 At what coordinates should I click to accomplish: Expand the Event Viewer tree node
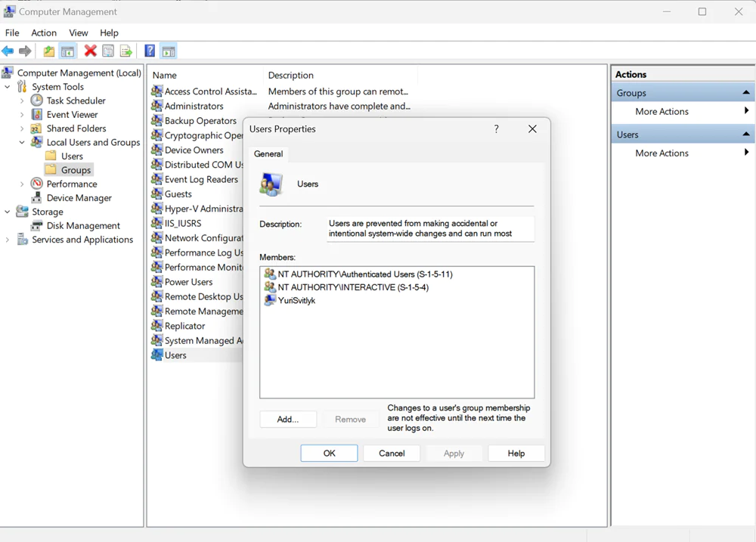point(22,115)
